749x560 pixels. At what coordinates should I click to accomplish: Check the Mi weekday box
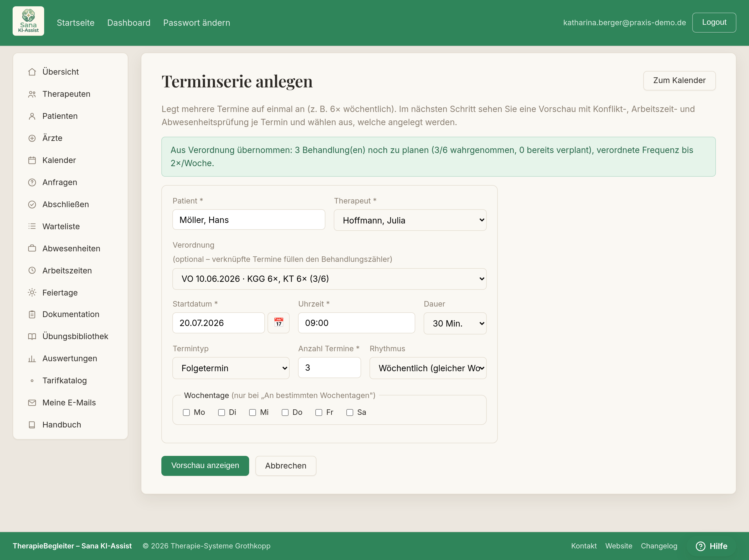click(253, 412)
